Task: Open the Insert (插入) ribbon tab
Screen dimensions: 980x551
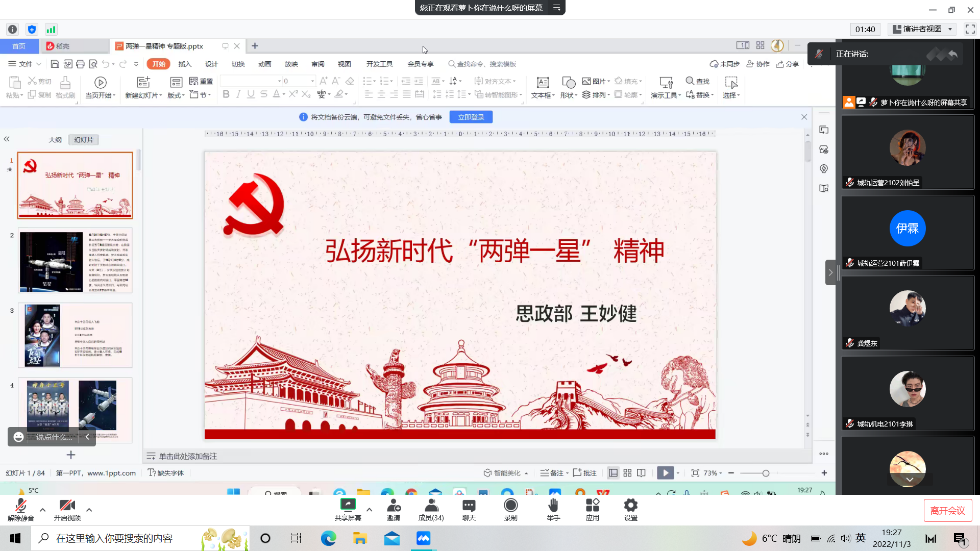Action: pos(185,64)
